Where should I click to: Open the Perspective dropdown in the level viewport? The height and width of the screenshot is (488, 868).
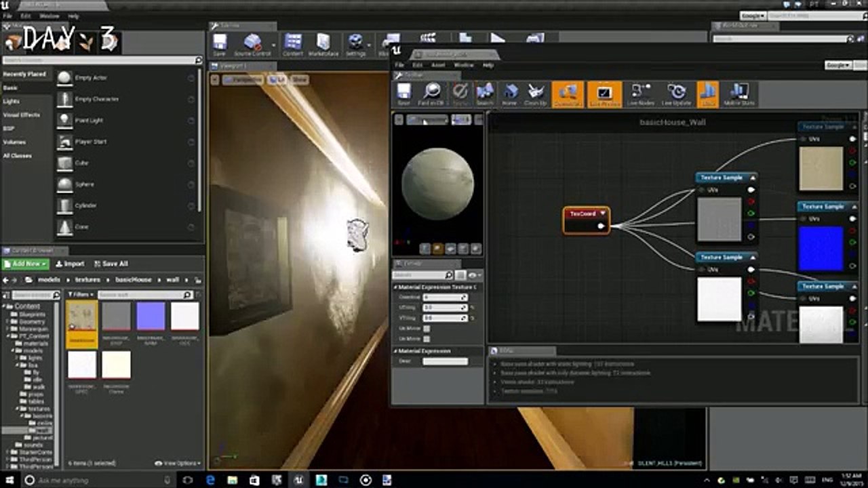243,80
